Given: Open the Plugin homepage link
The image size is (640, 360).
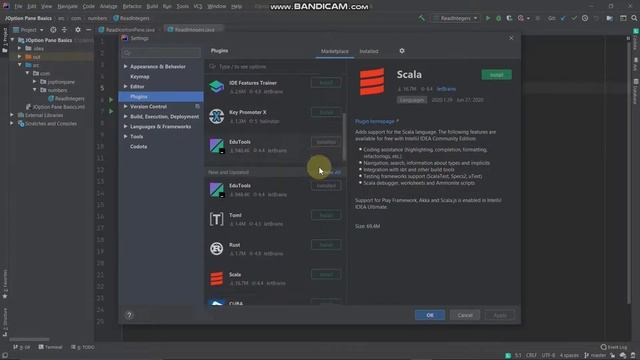Looking at the screenshot, I should pos(376,121).
